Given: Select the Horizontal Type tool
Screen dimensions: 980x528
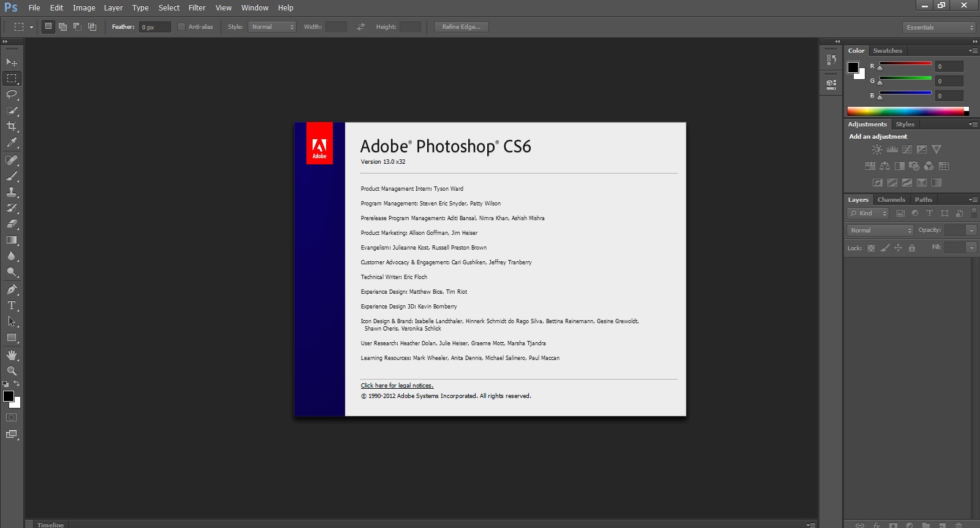Looking at the screenshot, I should [x=12, y=305].
